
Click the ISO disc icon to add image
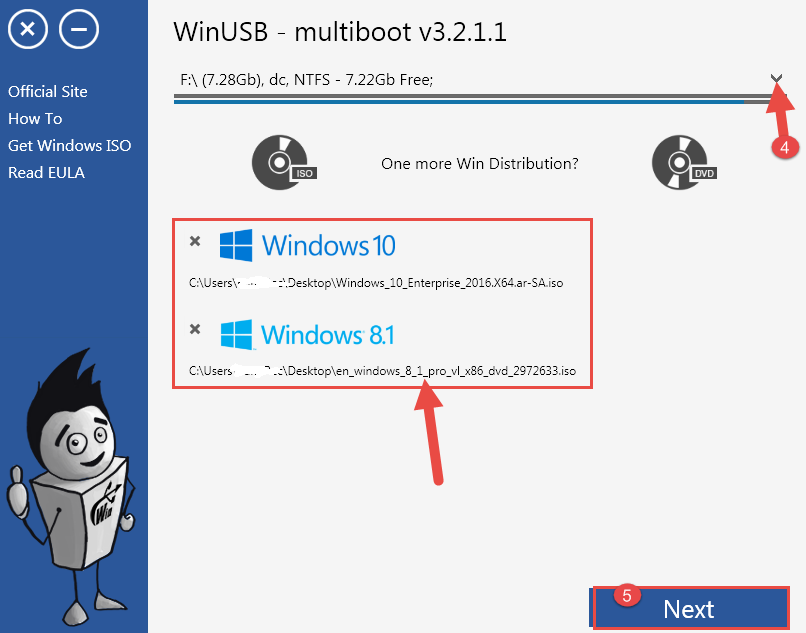pos(284,162)
